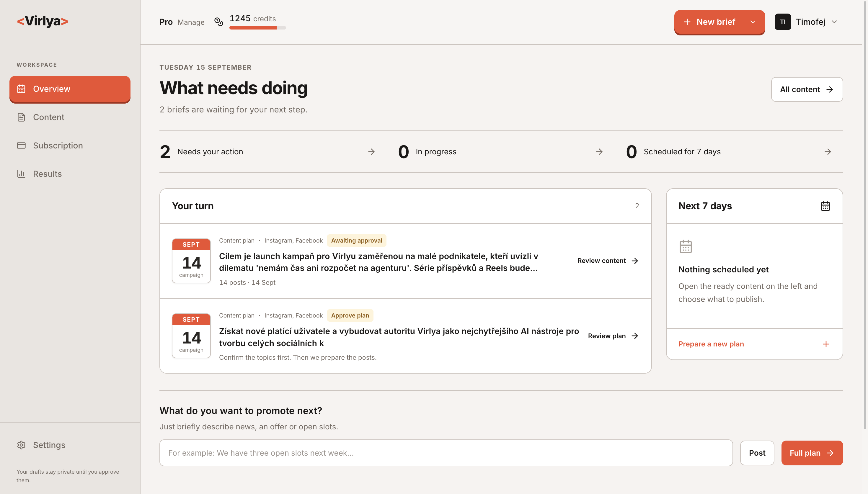
Task: Click the arrow next to Review plan
Action: [634, 336]
